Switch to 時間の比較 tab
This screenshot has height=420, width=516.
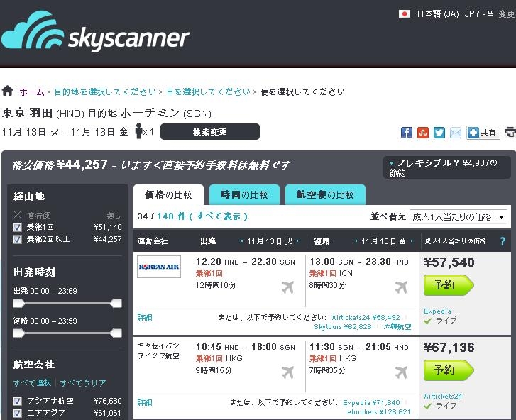coord(244,194)
